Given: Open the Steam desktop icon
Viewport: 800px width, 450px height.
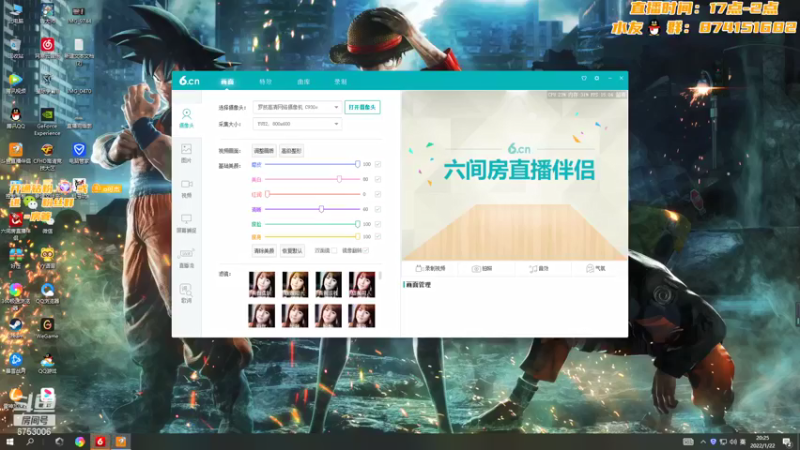Looking at the screenshot, I should click(15, 328).
